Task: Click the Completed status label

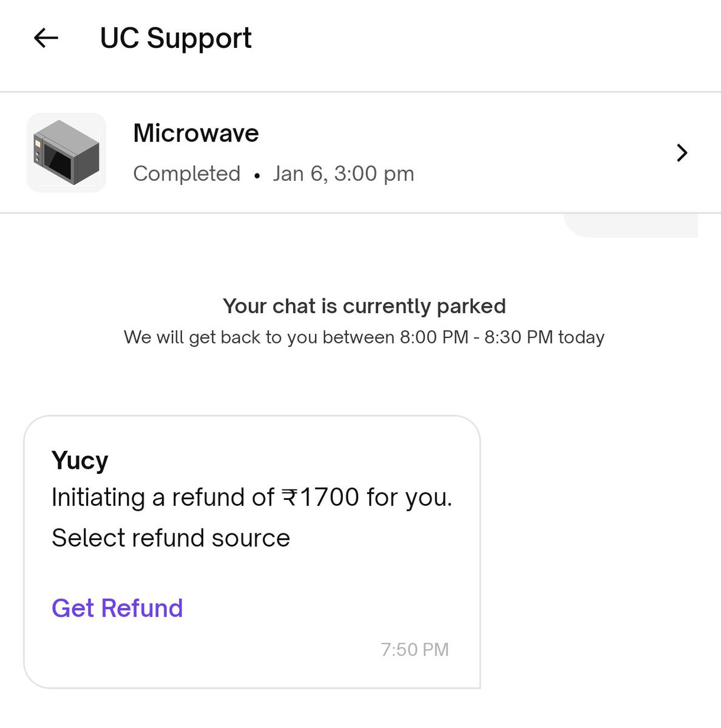Action: (186, 174)
